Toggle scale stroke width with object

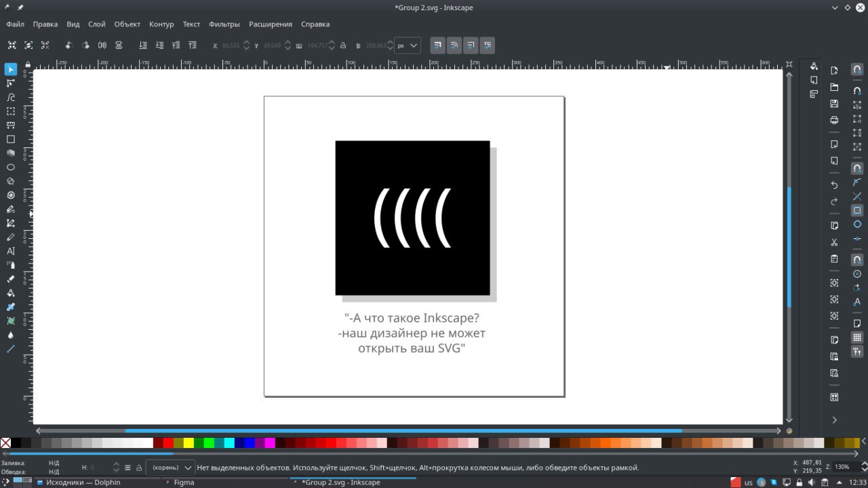pyautogui.click(x=438, y=45)
